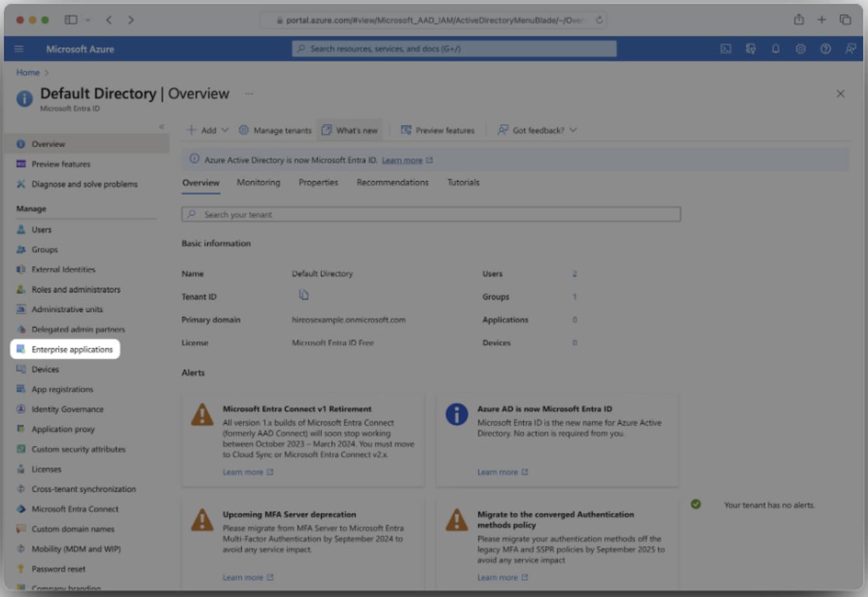The height and width of the screenshot is (597, 868).
Task: Click Manage tenants in the toolbar
Action: pyautogui.click(x=275, y=130)
